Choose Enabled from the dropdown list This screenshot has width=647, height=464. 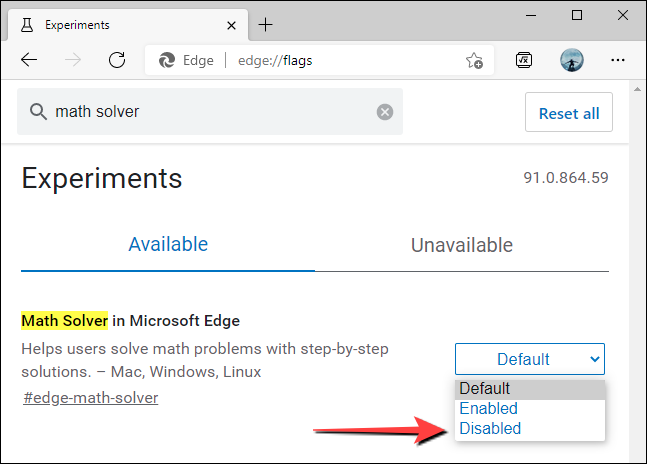point(488,408)
